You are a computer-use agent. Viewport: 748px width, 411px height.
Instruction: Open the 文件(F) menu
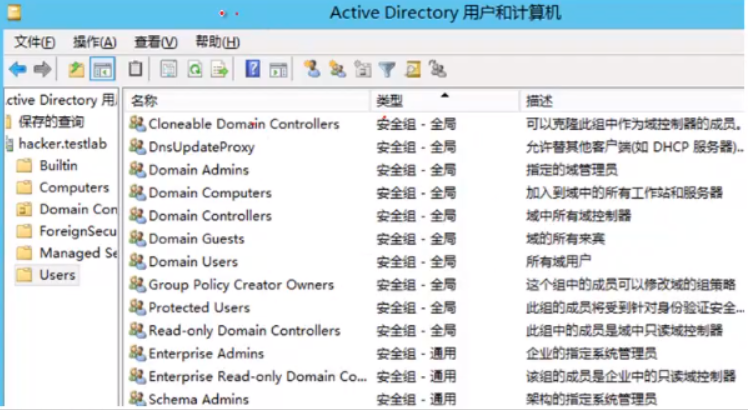tap(34, 42)
